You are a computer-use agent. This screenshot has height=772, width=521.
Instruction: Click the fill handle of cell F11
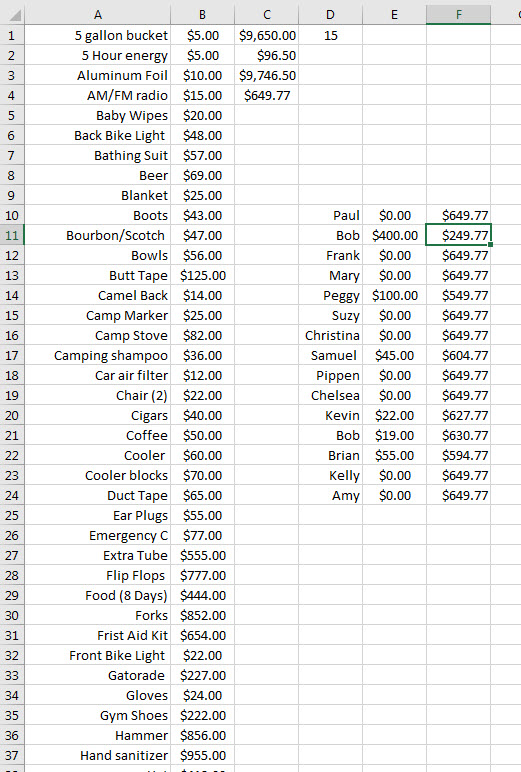pos(490,245)
